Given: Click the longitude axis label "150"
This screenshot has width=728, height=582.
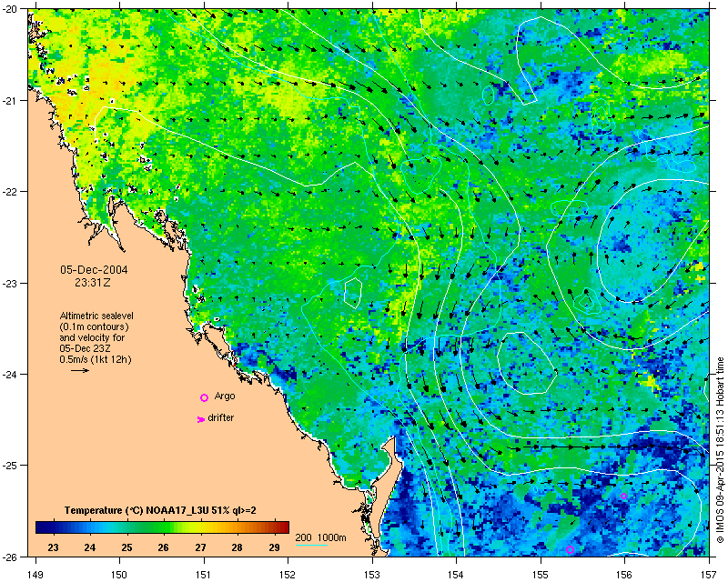Looking at the screenshot, I should [x=119, y=575].
